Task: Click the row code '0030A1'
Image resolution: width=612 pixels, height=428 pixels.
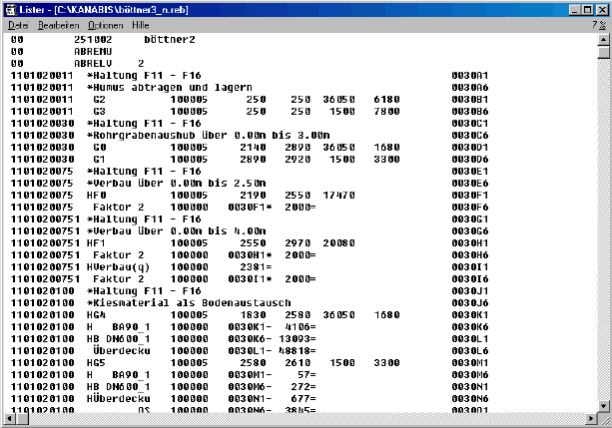Action: pyautogui.click(x=470, y=76)
